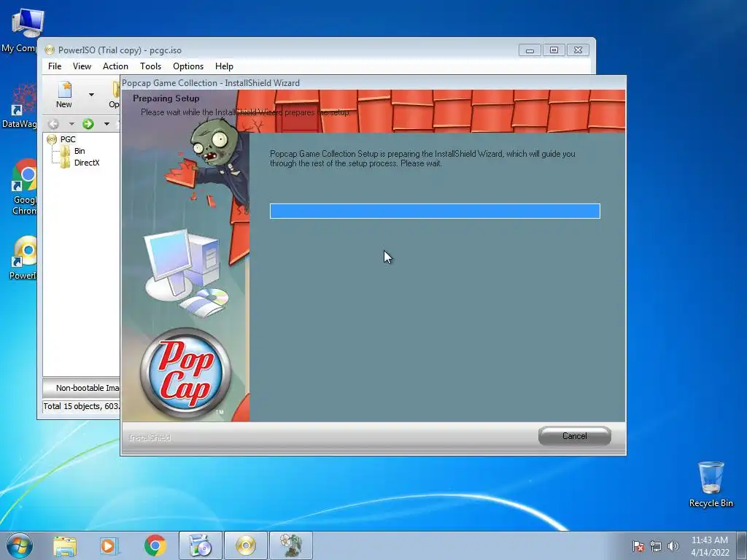Image resolution: width=747 pixels, height=560 pixels.
Task: Open the dropdown next to the back arrow
Action: (71, 124)
